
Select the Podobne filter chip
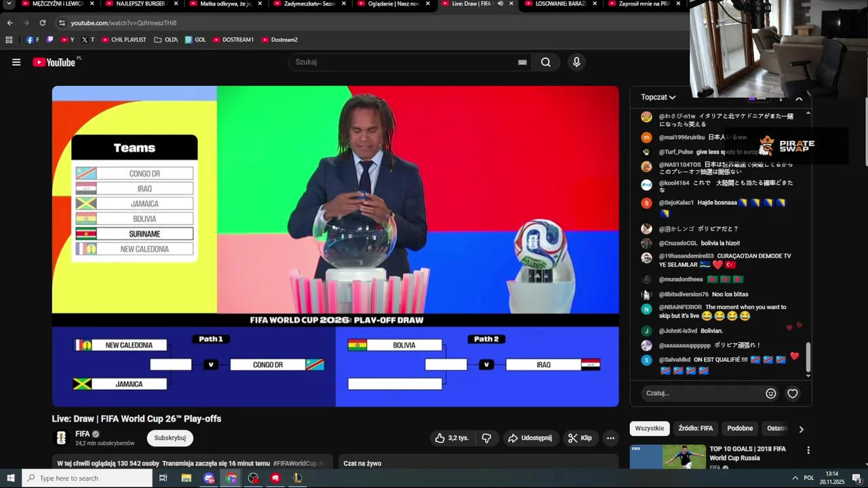(740, 428)
